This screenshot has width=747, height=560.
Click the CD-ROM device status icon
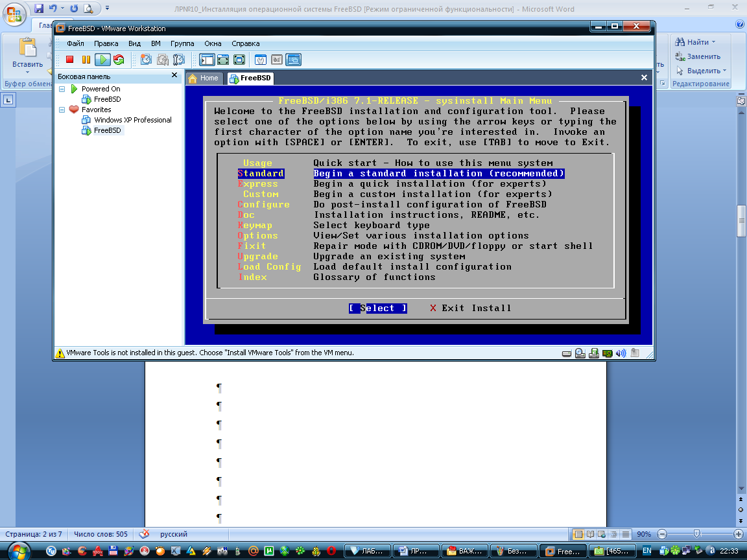pyautogui.click(x=580, y=353)
